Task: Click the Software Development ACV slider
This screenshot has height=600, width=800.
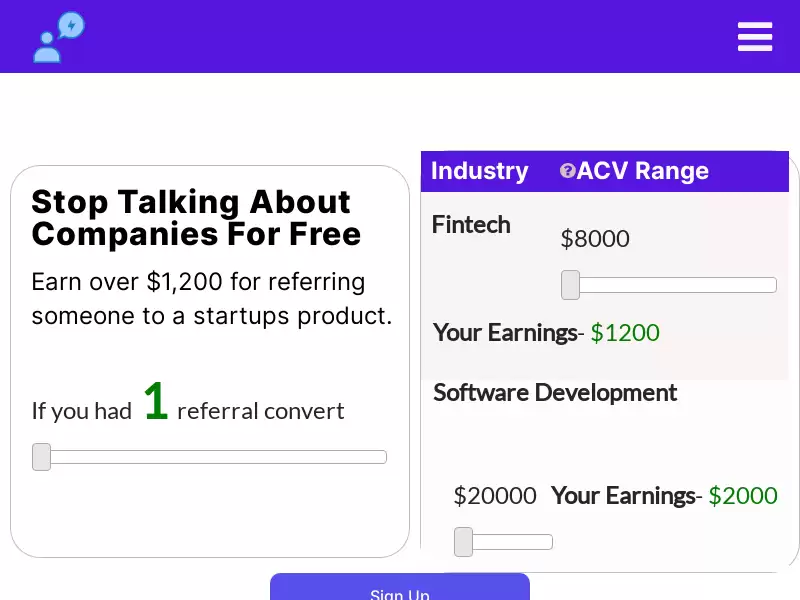Action: click(503, 542)
